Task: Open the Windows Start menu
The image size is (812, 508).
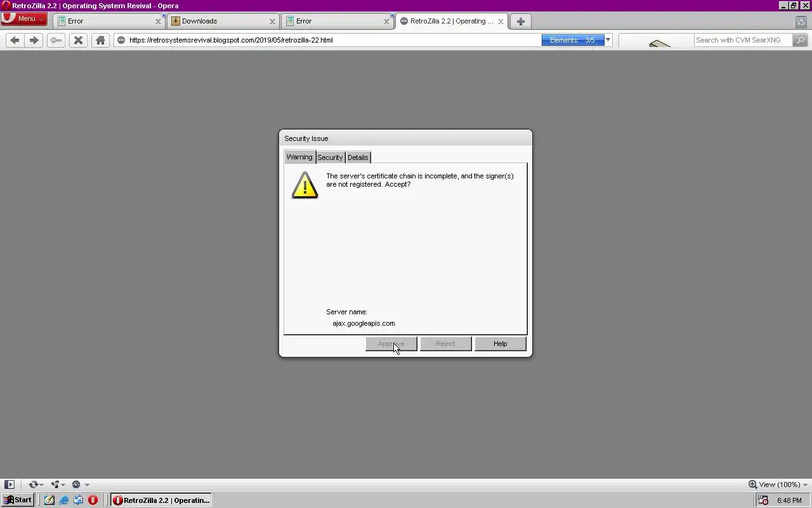Action: [x=17, y=500]
